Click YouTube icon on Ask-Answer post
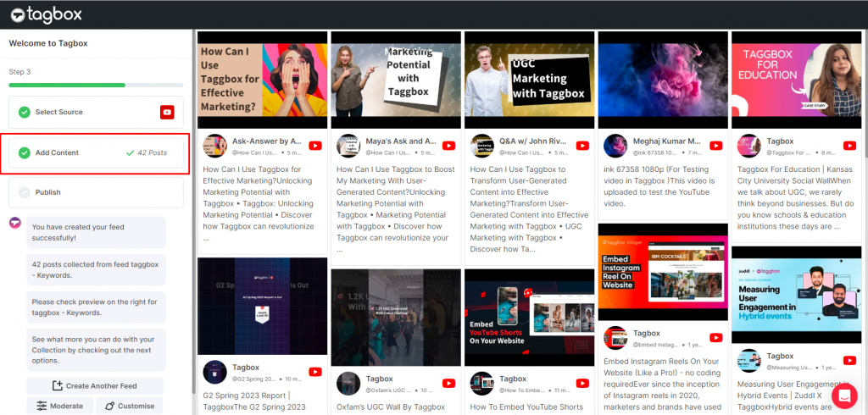This screenshot has width=868, height=415. [x=315, y=146]
